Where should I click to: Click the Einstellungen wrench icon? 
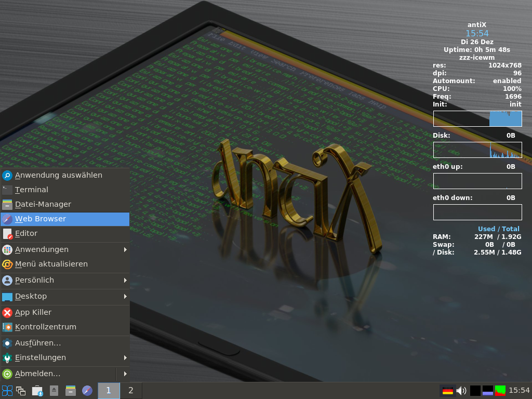(x=7, y=357)
